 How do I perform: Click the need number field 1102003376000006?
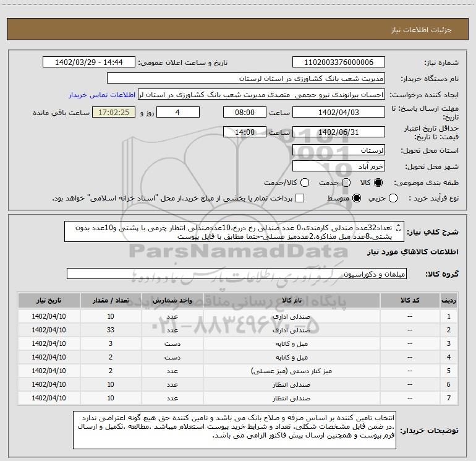coord(339,62)
